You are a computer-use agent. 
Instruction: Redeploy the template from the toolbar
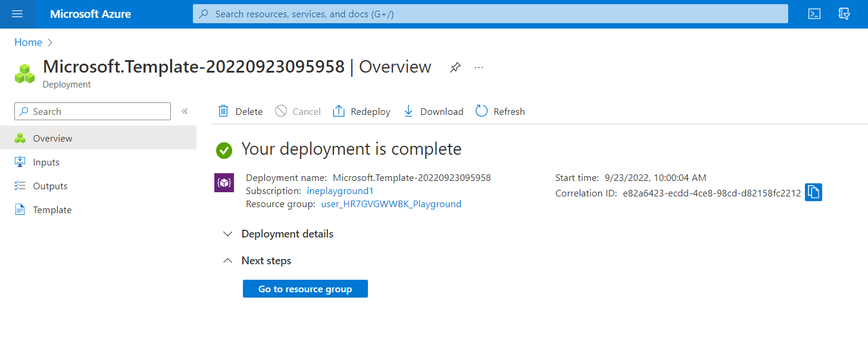click(361, 111)
